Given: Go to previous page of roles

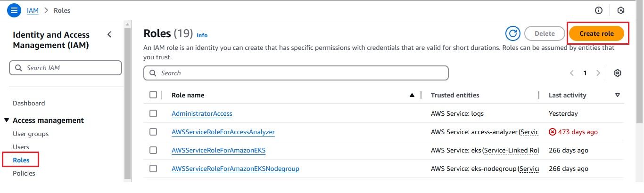Looking at the screenshot, I should point(572,73).
